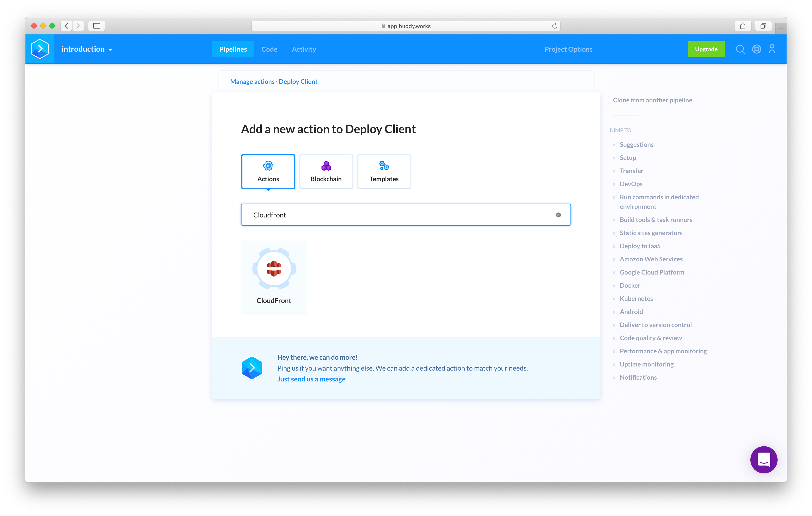Select the CloudFront action tile
The height and width of the screenshot is (516, 812).
(x=273, y=277)
